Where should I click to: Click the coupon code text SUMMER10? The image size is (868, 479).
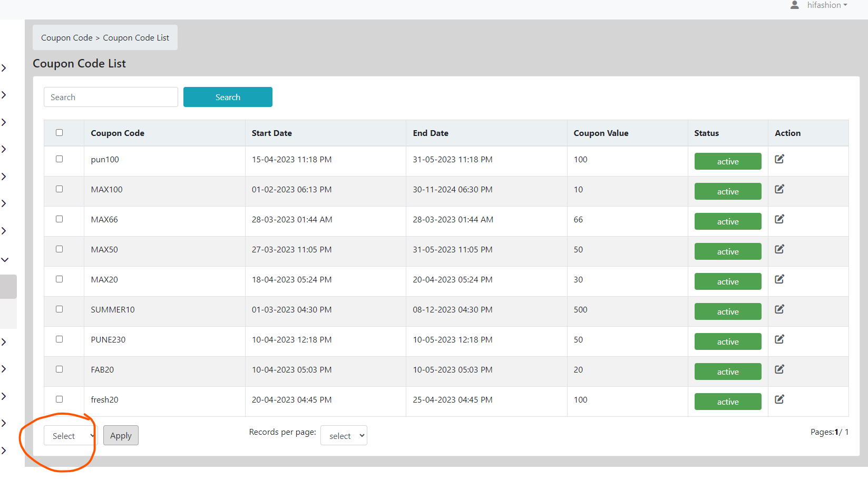click(113, 309)
